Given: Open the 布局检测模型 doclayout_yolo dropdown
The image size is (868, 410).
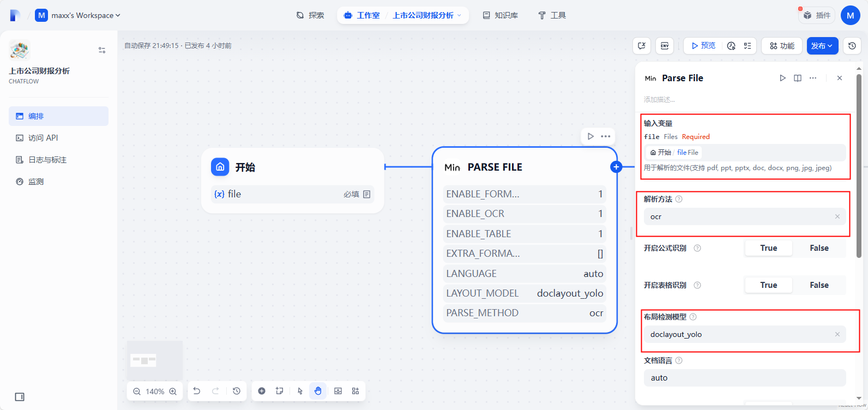Looking at the screenshot, I should [745, 335].
